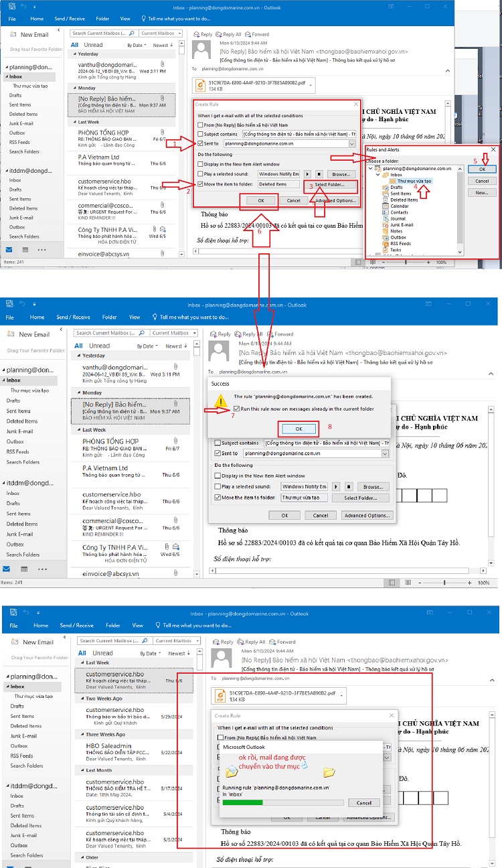Select the Notes folder icon in Rules and Alerts
The height and width of the screenshot is (868, 502).
click(386, 231)
